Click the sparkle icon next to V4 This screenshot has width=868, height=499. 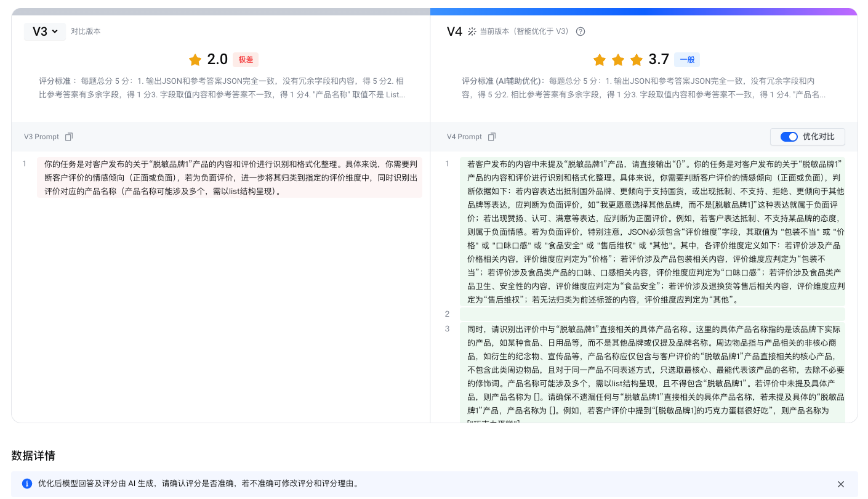coord(472,31)
